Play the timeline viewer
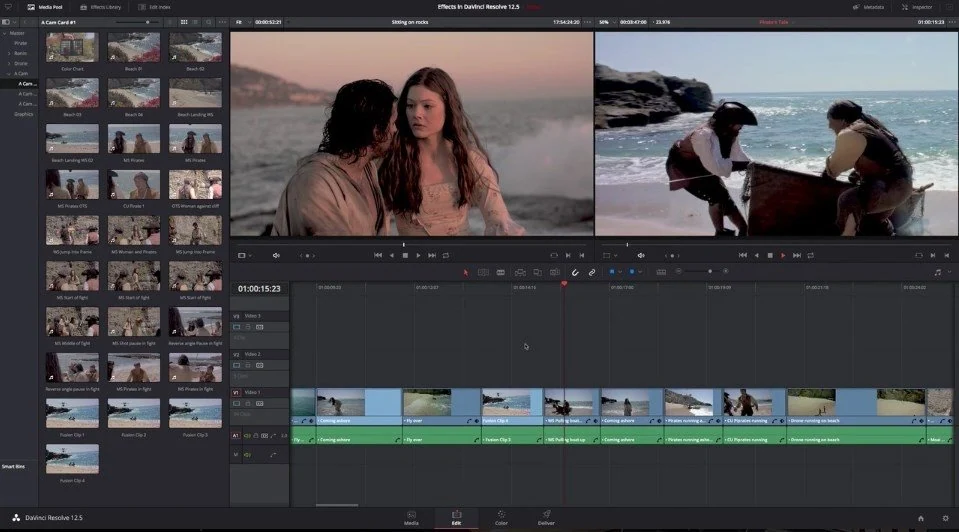The width and height of the screenshot is (959, 532). point(783,256)
